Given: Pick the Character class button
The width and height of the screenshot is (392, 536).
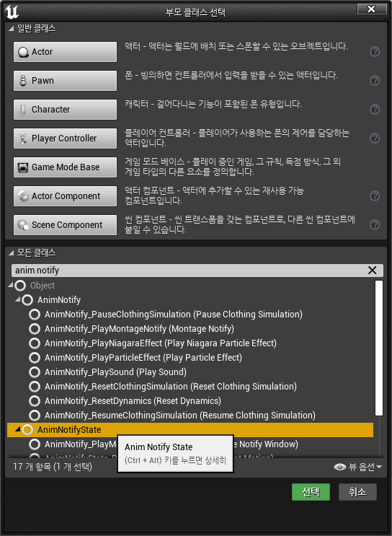Looking at the screenshot, I should (x=66, y=110).
